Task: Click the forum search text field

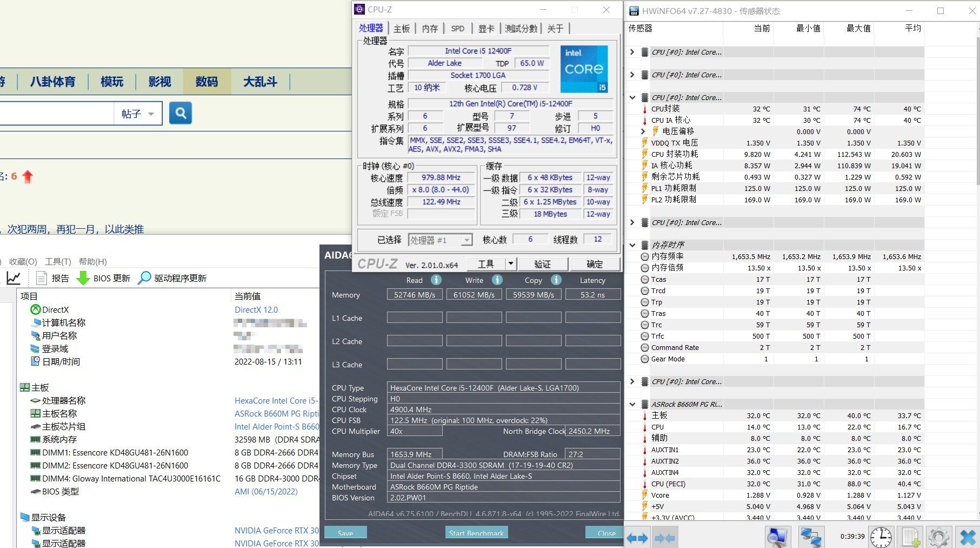Action: [x=56, y=114]
